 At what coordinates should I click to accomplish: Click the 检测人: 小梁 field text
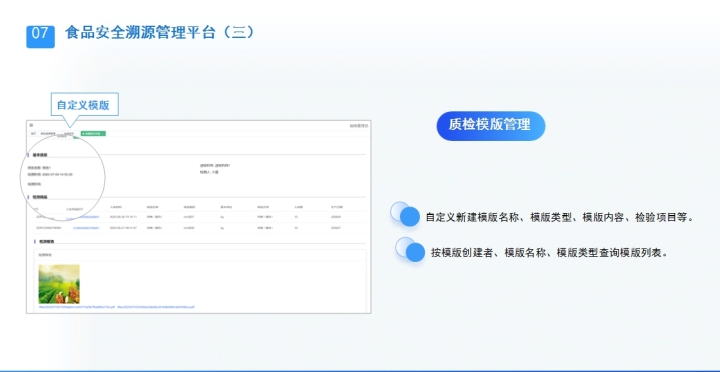click(209, 172)
